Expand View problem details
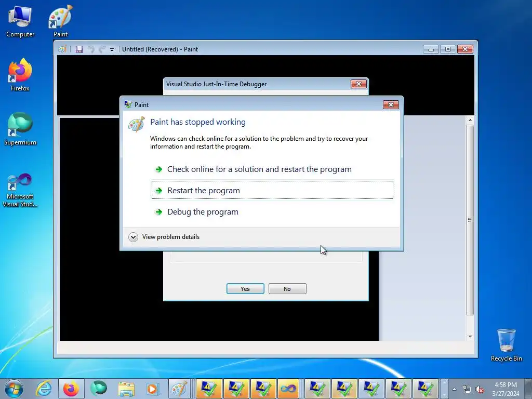The width and height of the screenshot is (532, 399). pos(165,237)
